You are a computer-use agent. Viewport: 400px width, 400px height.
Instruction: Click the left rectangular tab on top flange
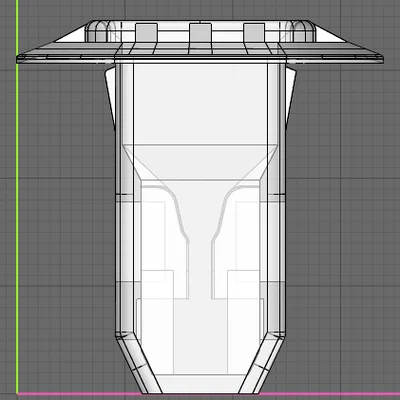(x=146, y=32)
